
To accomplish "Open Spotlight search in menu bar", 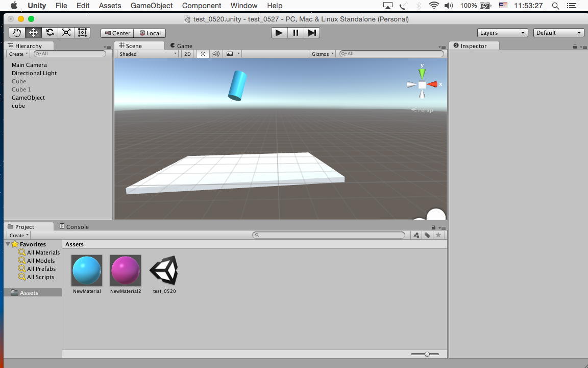I will coord(555,6).
